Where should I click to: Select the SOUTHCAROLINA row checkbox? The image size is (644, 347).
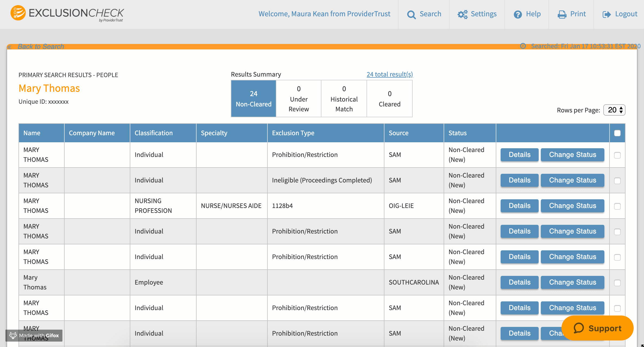point(617,283)
